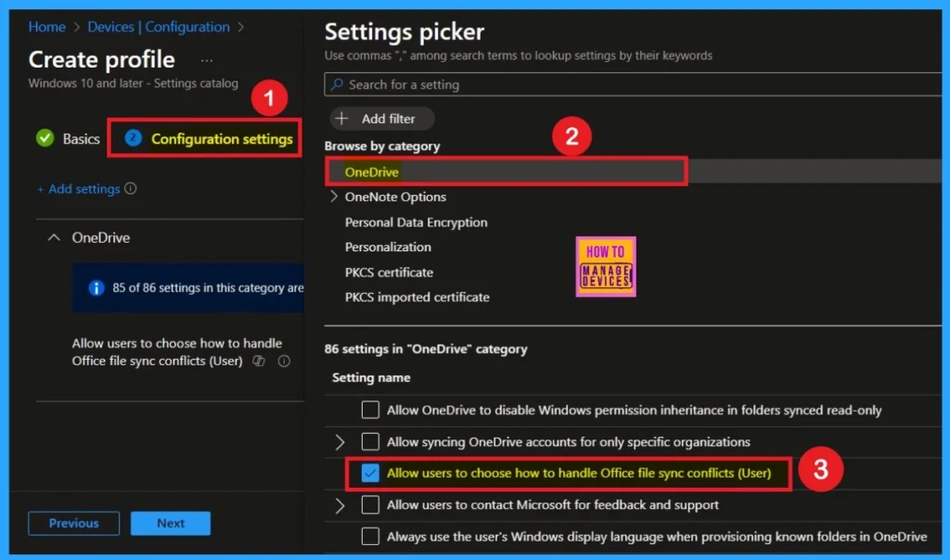Viewport: 950px width, 560px height.
Task: Expand the Allow users to contact Microsoft row
Action: point(340,505)
